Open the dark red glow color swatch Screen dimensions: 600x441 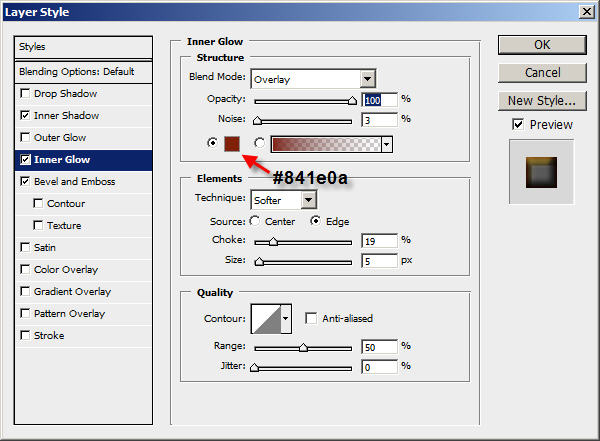click(x=232, y=144)
